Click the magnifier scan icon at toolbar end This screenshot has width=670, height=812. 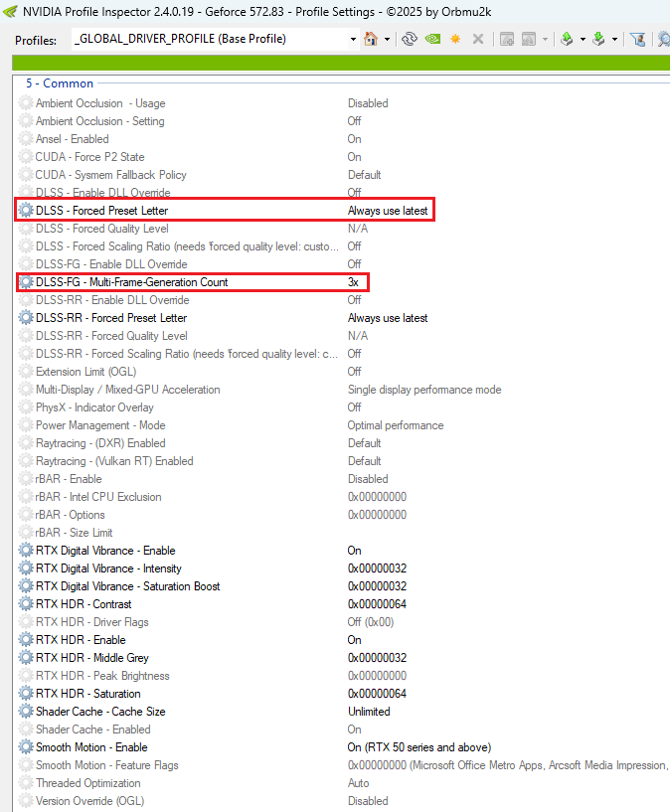(x=663, y=39)
